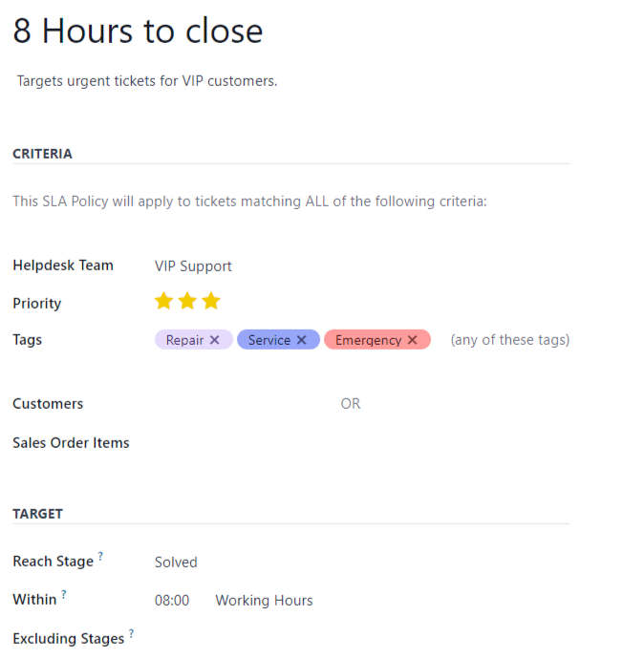
Task: Click the Repair tag label
Action: [184, 340]
